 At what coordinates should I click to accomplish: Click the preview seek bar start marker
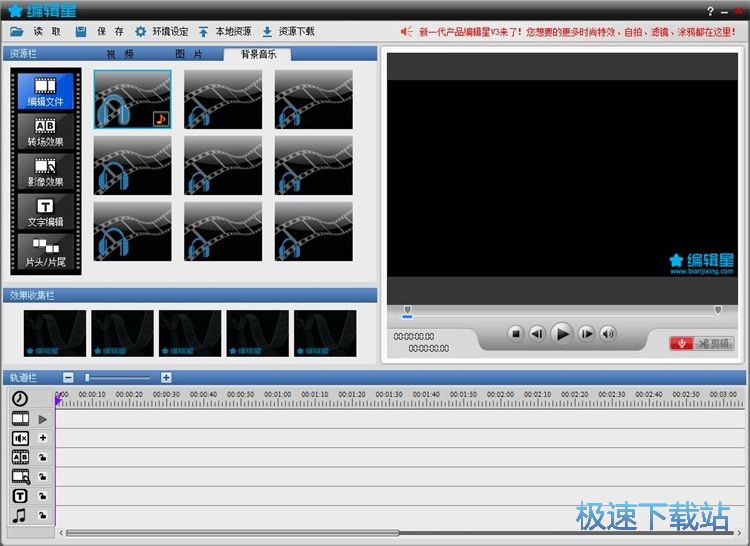408,310
